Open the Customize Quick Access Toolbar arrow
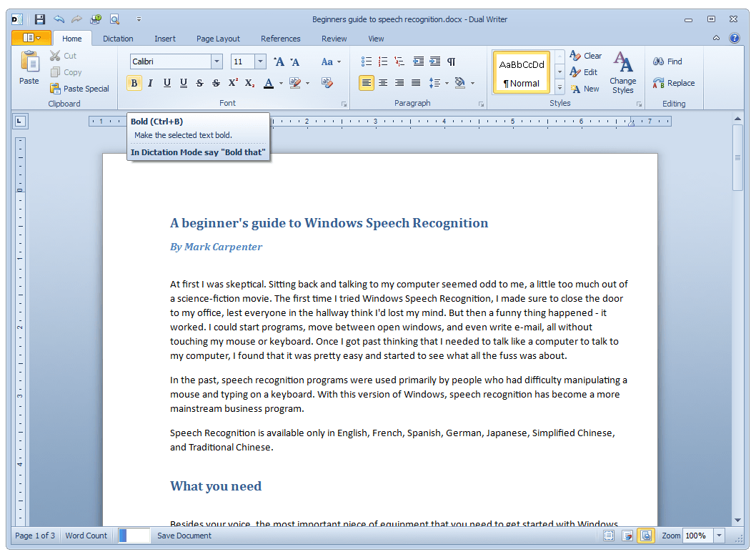Viewport: 756px width, 557px height. click(x=139, y=19)
